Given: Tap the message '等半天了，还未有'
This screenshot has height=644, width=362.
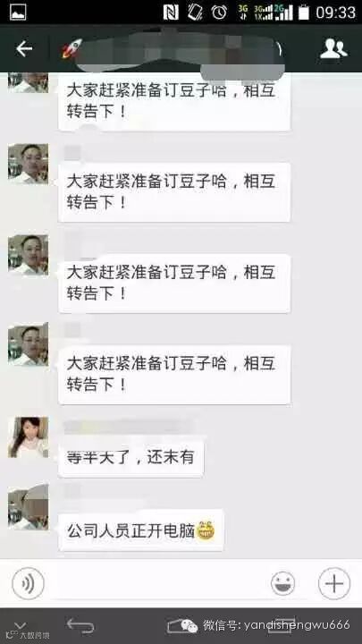Looking at the screenshot, I should pyautogui.click(x=130, y=458).
